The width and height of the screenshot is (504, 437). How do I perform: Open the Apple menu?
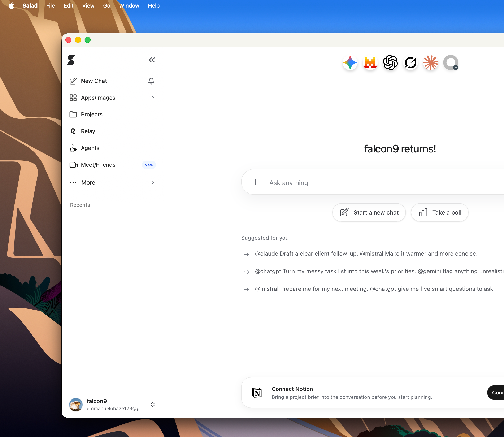[x=11, y=6]
